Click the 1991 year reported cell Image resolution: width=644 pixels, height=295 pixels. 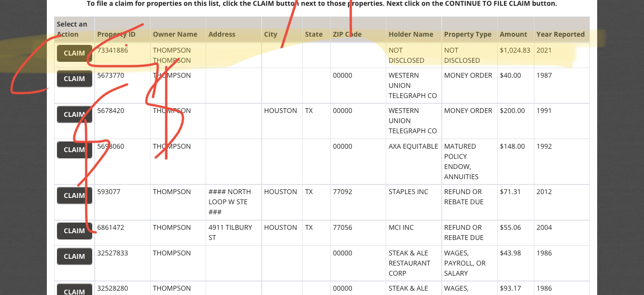click(544, 111)
